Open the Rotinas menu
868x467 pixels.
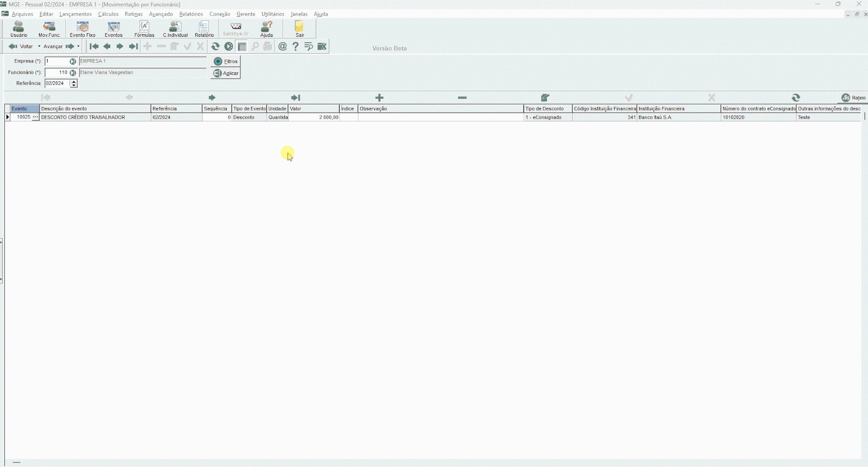click(x=133, y=14)
